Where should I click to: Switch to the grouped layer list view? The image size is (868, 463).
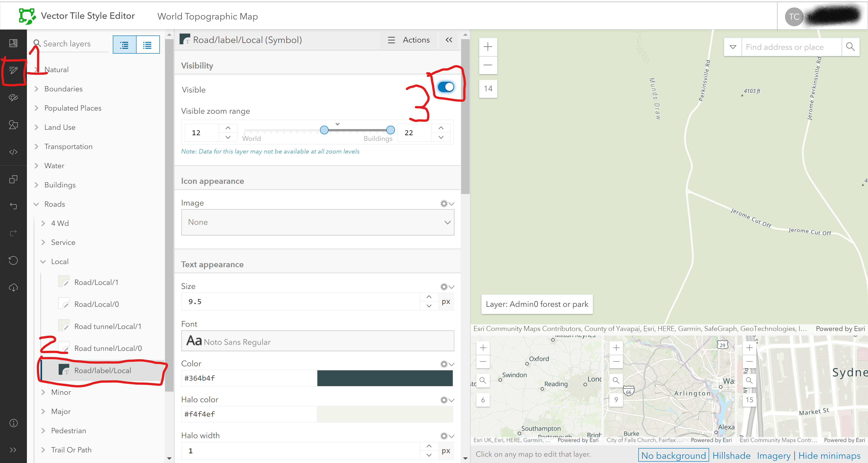click(124, 45)
